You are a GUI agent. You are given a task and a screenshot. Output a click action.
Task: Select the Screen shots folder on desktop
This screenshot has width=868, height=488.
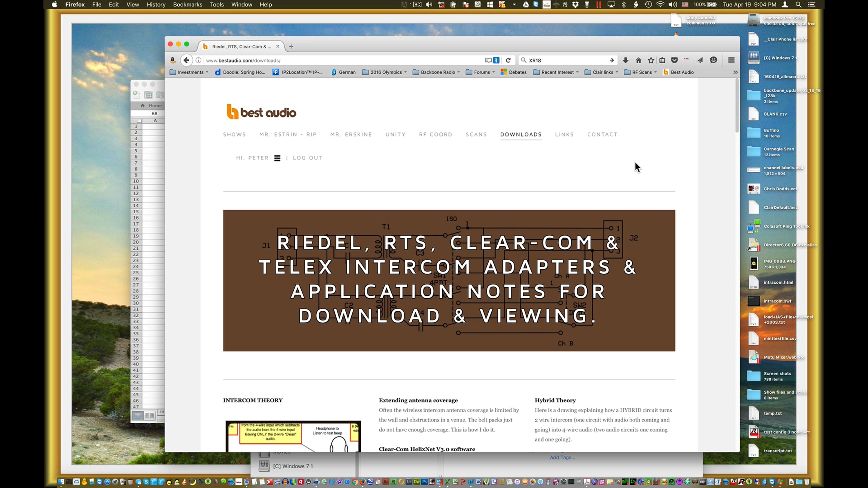pos(769,376)
